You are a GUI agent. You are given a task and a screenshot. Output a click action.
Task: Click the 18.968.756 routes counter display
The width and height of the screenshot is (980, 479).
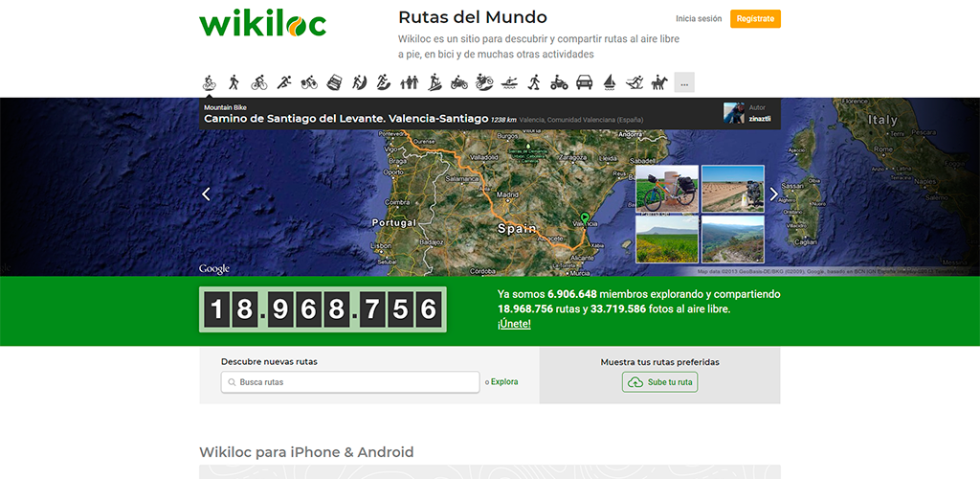(x=323, y=309)
